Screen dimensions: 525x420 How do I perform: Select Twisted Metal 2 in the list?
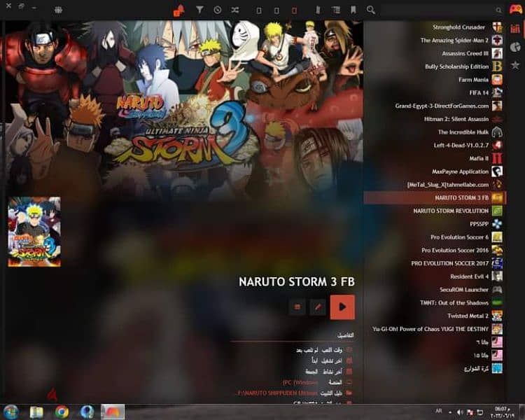435,316
